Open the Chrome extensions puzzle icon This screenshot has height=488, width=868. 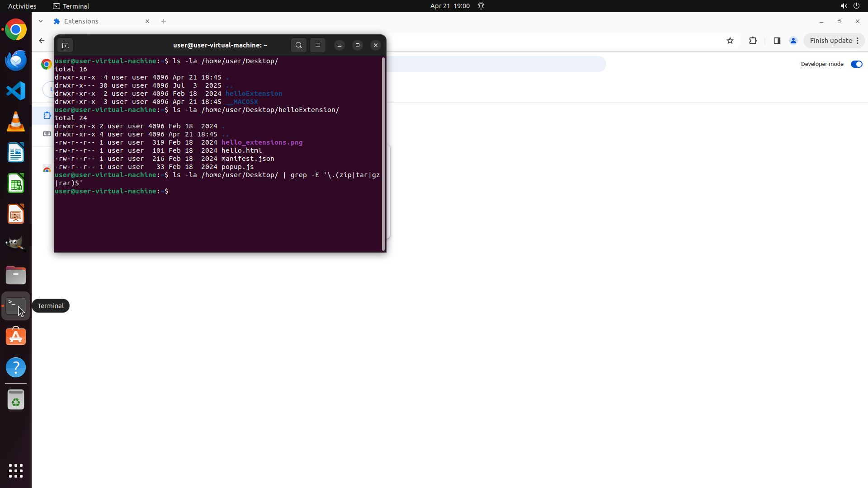(x=753, y=41)
